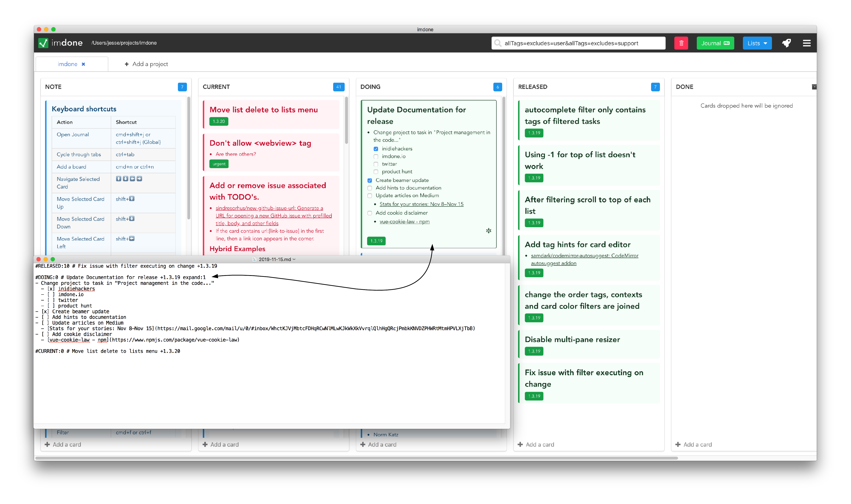The width and height of the screenshot is (851, 504).
Task: Click the NOTE list scrollbar
Action: pos(189,158)
